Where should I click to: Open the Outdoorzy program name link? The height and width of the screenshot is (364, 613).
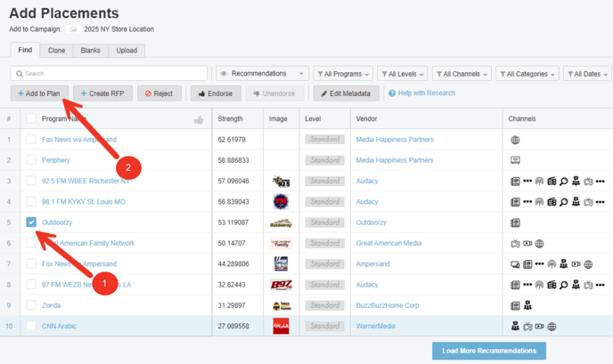(x=57, y=222)
